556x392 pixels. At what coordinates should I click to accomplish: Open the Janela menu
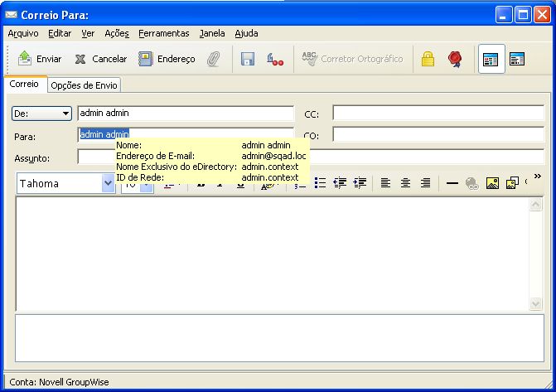coord(212,33)
